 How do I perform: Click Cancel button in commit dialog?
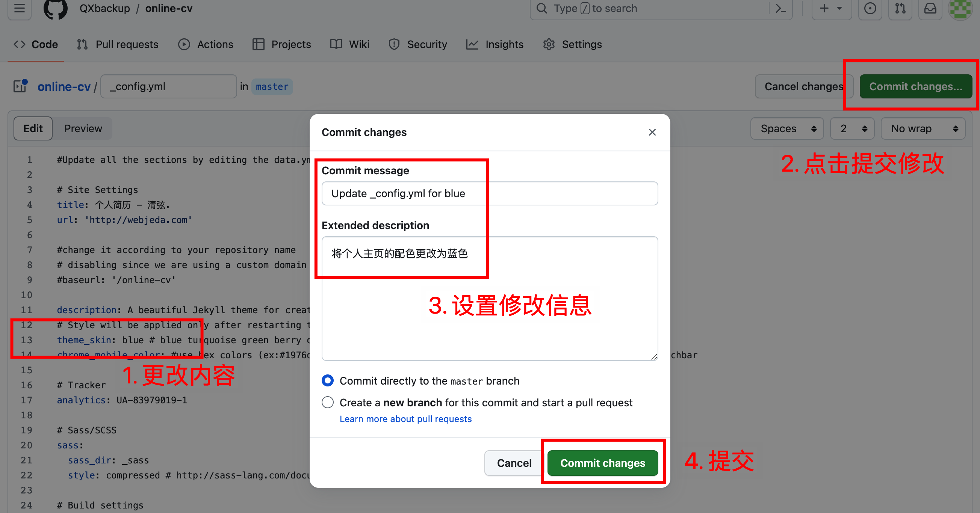512,463
